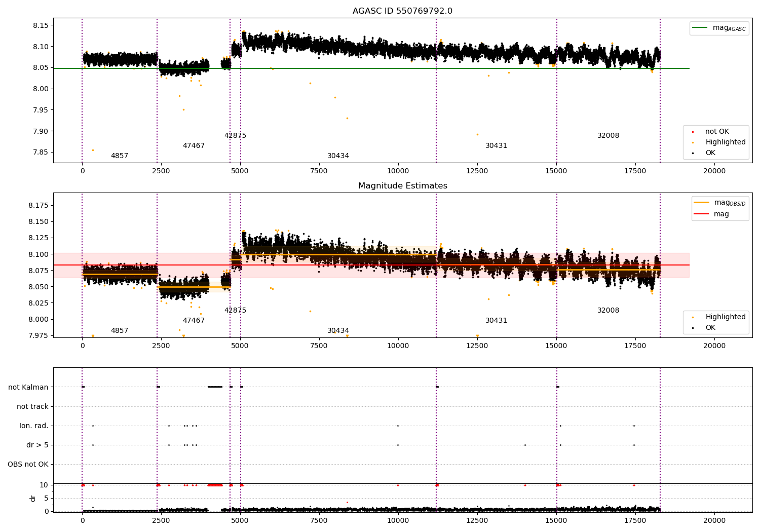Click the 'Ion. rad.' axis label

[x=34, y=426]
